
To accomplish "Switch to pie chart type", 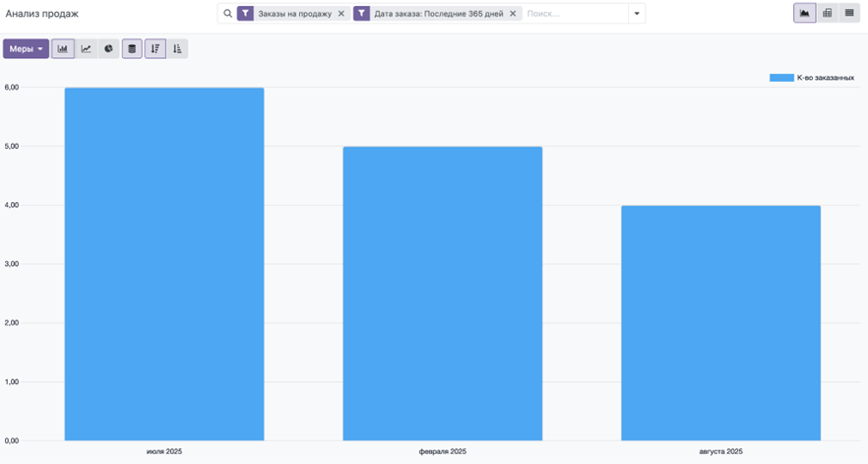I will point(108,49).
